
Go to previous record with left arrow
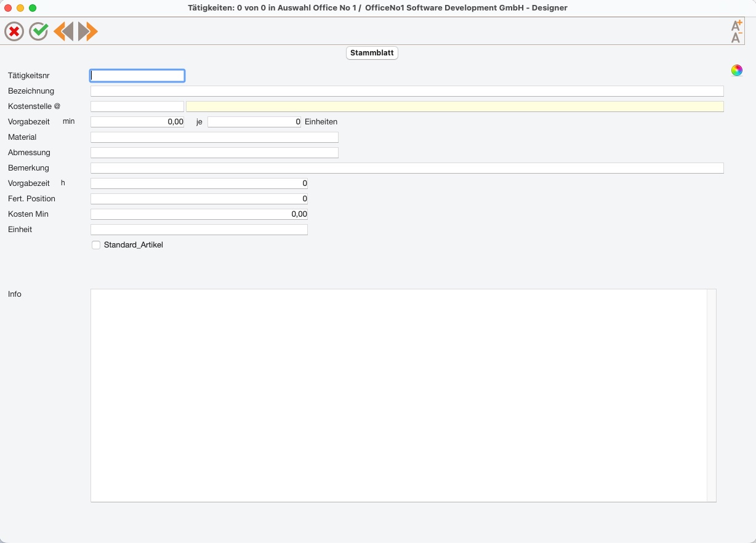(63, 31)
